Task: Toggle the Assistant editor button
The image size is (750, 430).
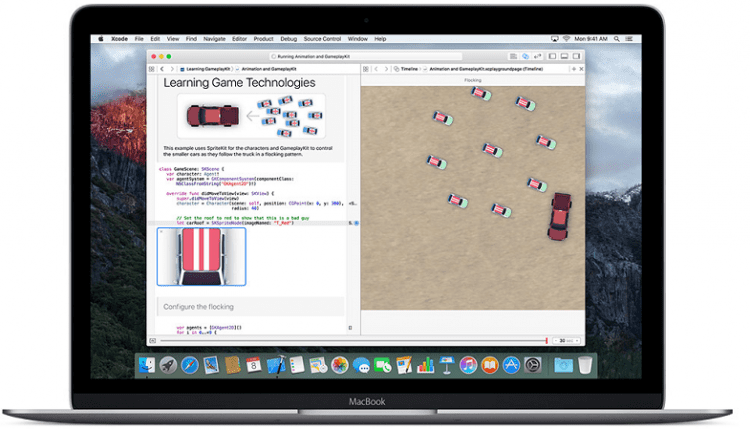Action: 526,56
